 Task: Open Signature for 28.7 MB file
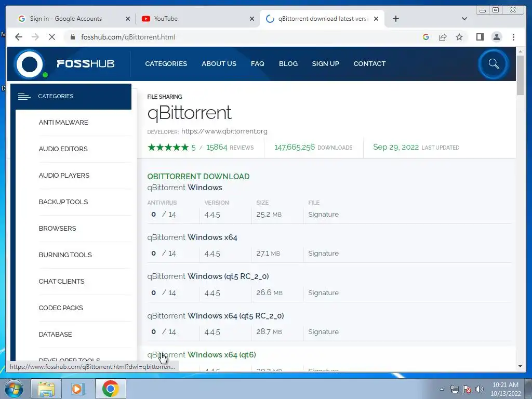tap(323, 332)
